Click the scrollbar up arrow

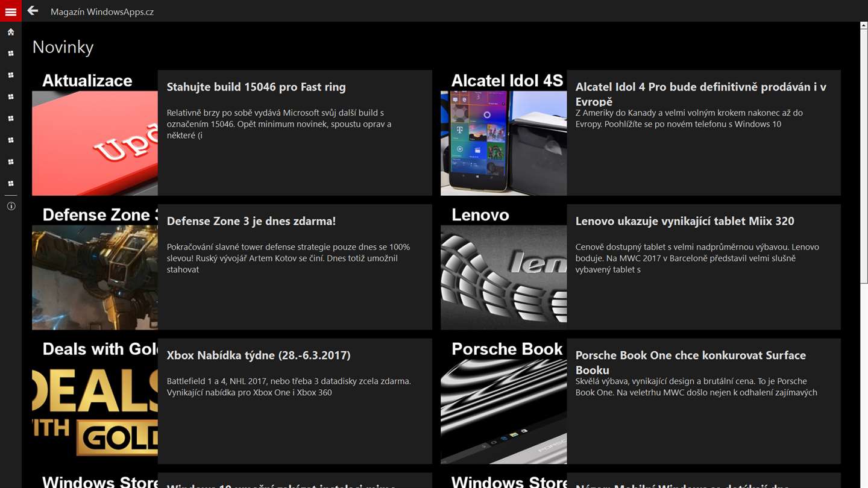click(864, 25)
